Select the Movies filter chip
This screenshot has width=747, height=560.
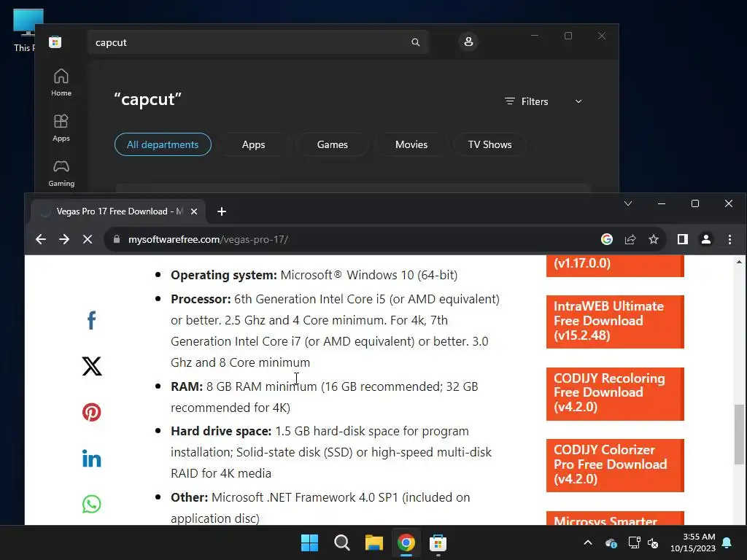pyautogui.click(x=411, y=144)
